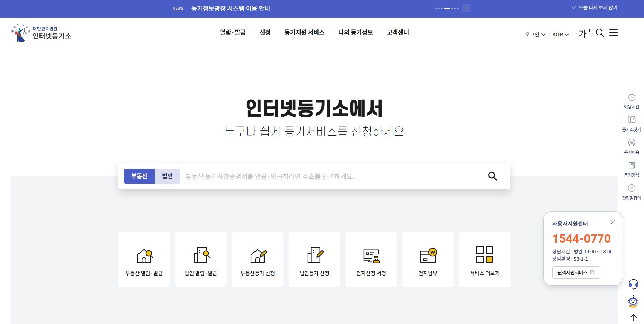Close the 사용자지원센터 popup

tap(613, 222)
